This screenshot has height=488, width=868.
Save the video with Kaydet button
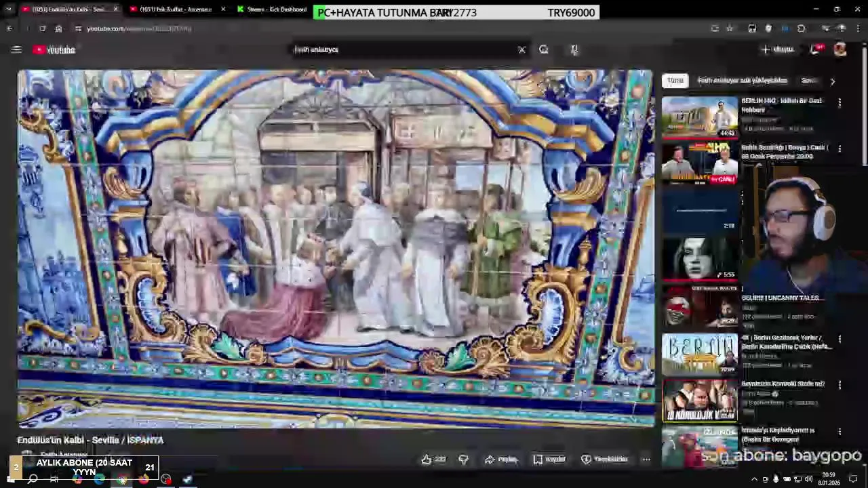549,460
